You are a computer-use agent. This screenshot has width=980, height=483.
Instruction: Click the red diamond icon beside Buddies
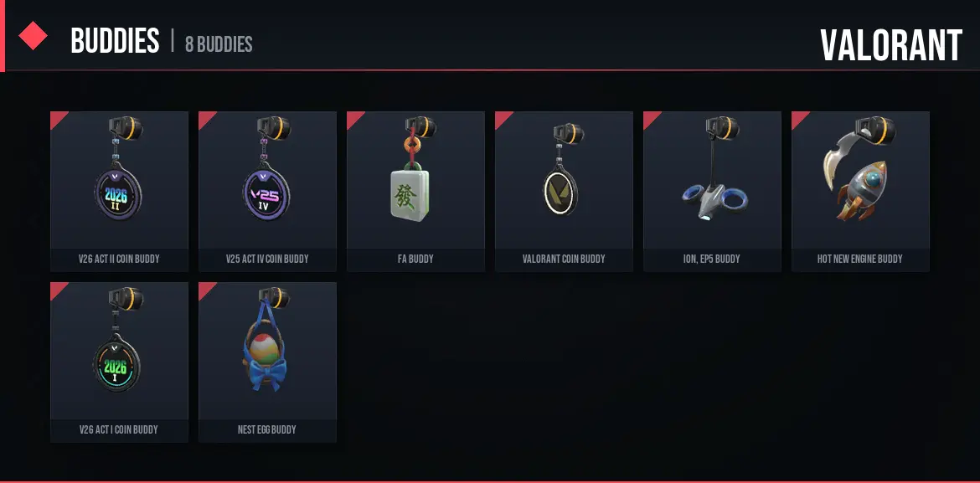pos(34,36)
